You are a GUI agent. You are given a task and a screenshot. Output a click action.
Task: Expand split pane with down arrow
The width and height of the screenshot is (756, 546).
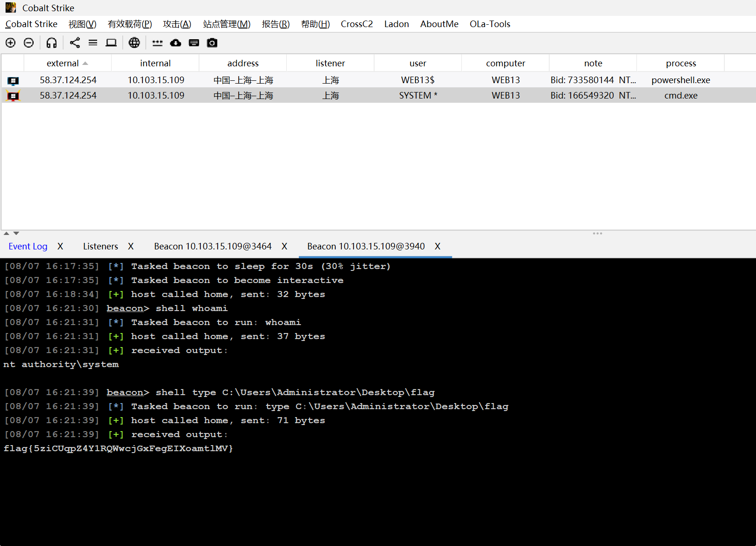click(x=16, y=233)
